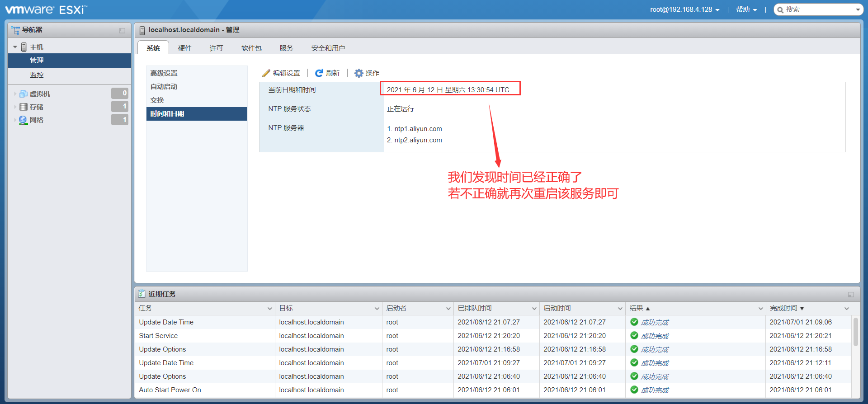Click the search magnifier icon
868x404 pixels.
[780, 9]
